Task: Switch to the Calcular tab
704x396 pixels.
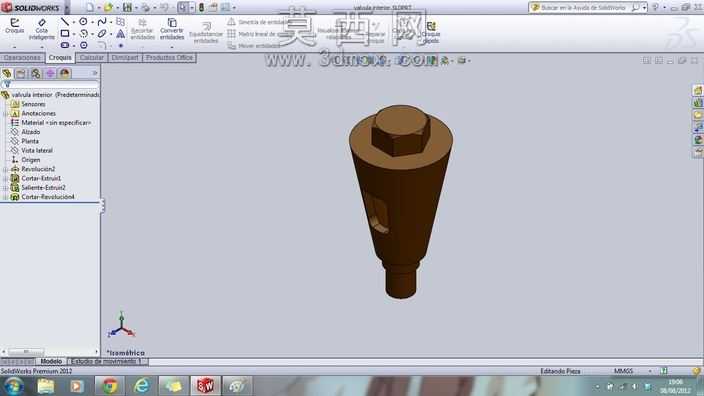Action: click(x=92, y=57)
